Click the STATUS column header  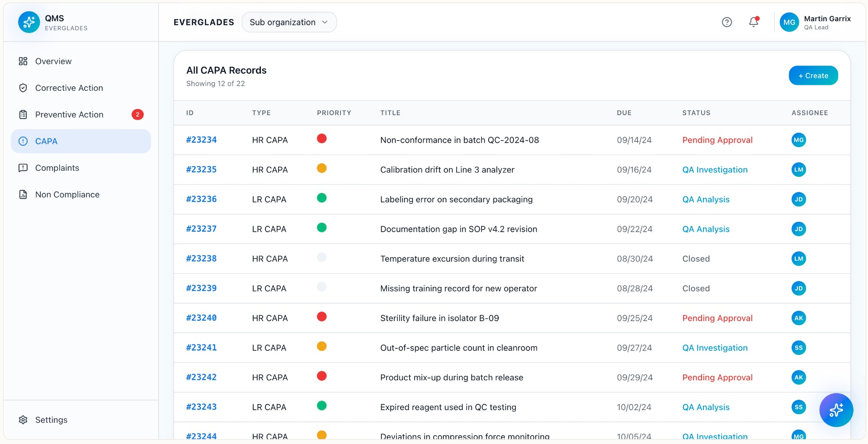click(x=696, y=113)
